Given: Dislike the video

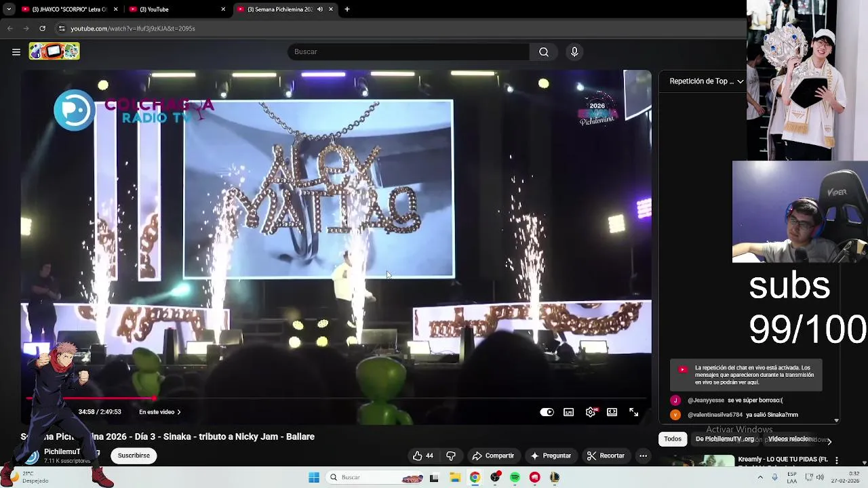Looking at the screenshot, I should [x=451, y=455].
